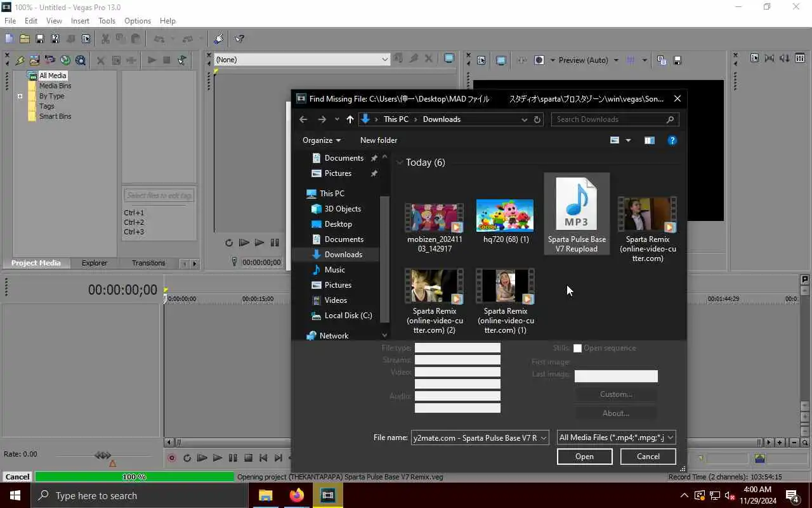812x508 pixels.
Task: Open the Insert menu
Action: coord(80,21)
